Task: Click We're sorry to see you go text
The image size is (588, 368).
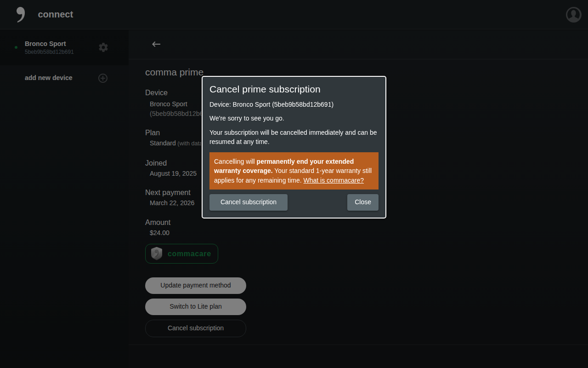Action: click(247, 118)
